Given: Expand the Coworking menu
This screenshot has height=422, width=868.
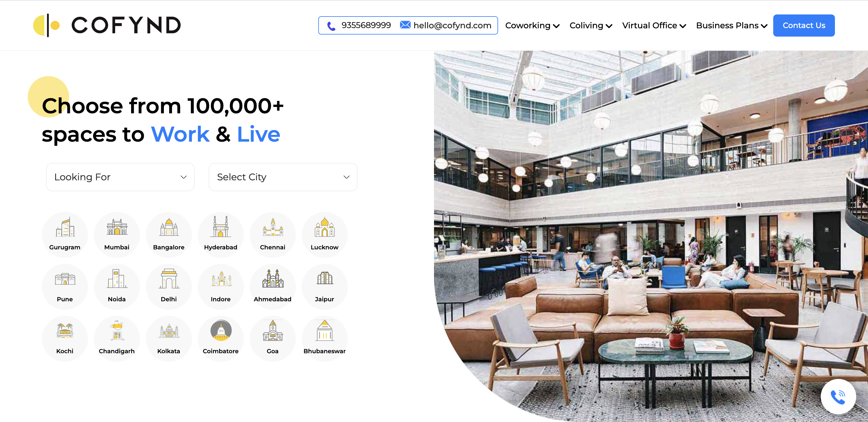Looking at the screenshot, I should pos(532,26).
